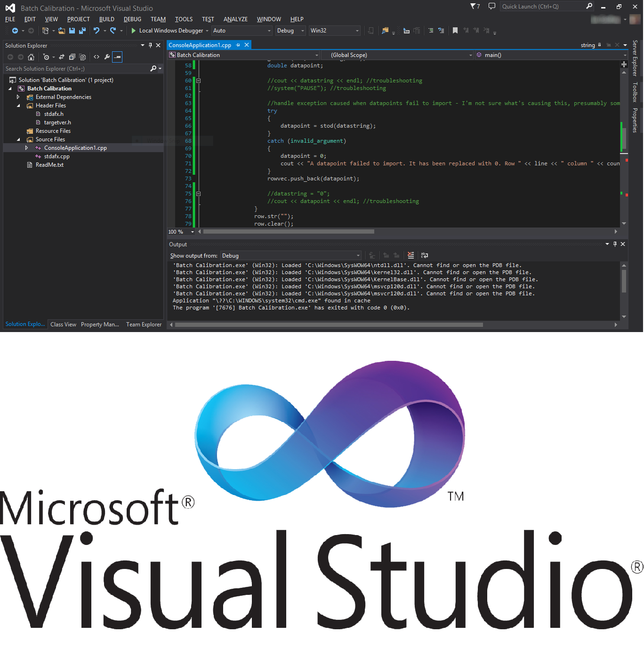Switch to the Property Manager tab
This screenshot has height=666, width=644.
click(x=100, y=325)
